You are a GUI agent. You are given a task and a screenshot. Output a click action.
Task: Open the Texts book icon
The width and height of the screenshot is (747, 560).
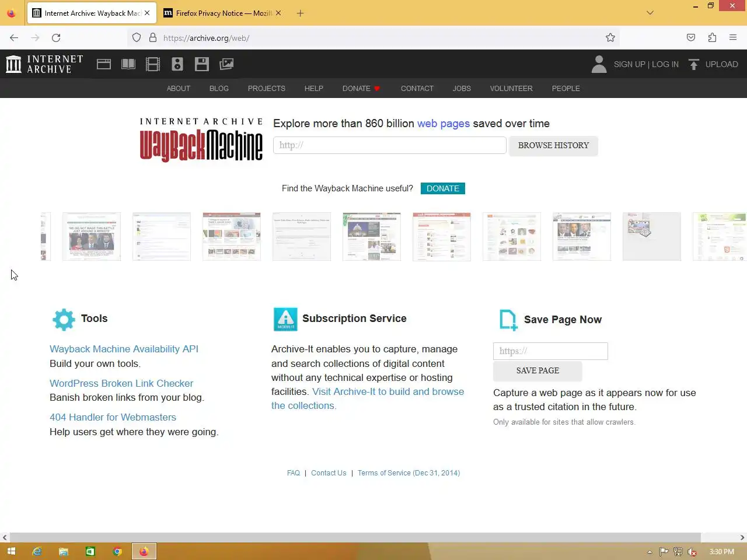128,64
